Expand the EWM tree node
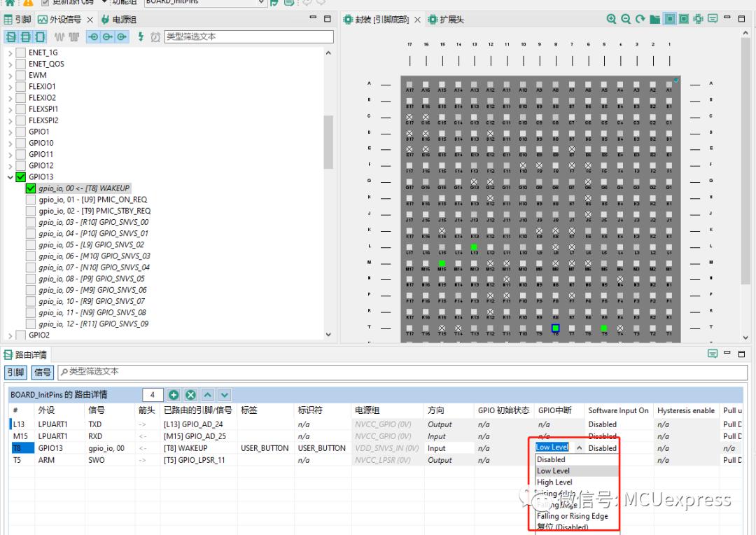Screen dimensions: 756x535 [10, 75]
